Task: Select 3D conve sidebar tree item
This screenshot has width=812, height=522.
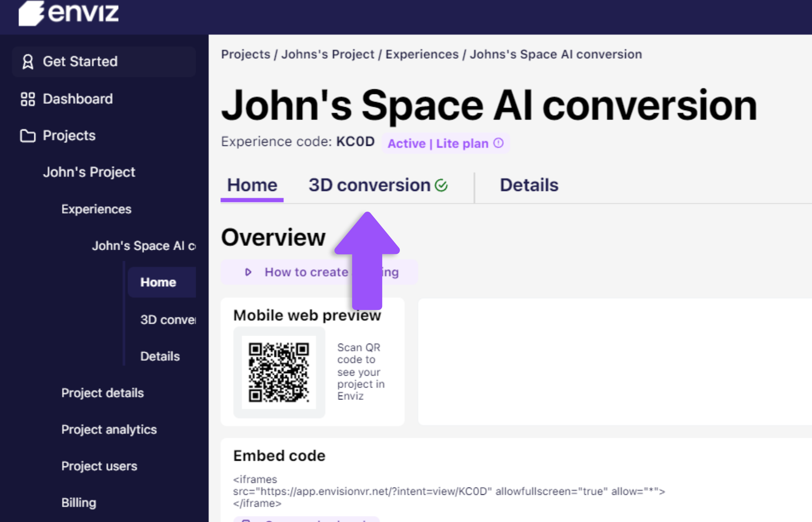Action: tap(168, 320)
